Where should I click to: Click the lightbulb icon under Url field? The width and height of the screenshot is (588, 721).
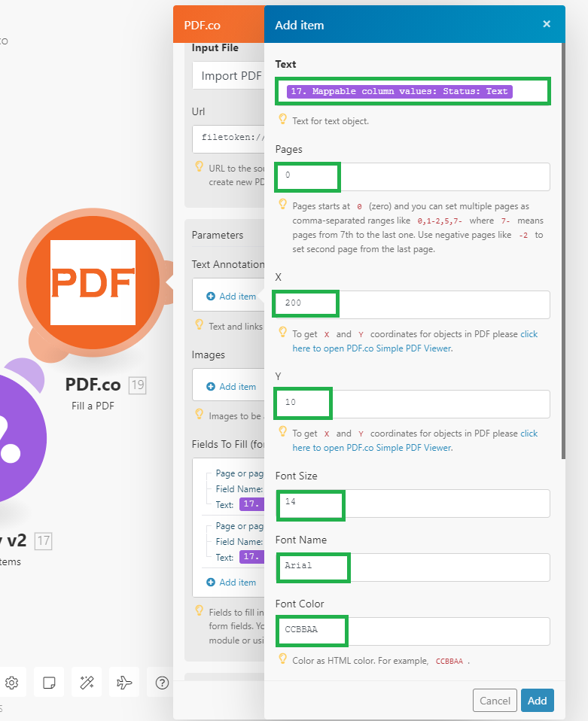pos(200,166)
